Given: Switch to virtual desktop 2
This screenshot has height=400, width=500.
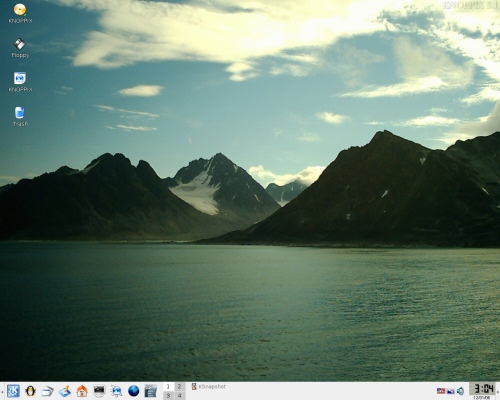Looking at the screenshot, I should 179,386.
